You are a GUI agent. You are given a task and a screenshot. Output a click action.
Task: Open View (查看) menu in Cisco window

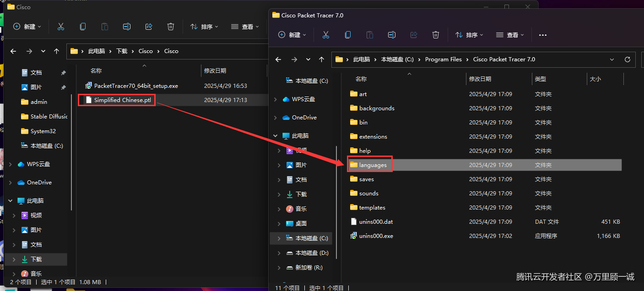point(245,27)
